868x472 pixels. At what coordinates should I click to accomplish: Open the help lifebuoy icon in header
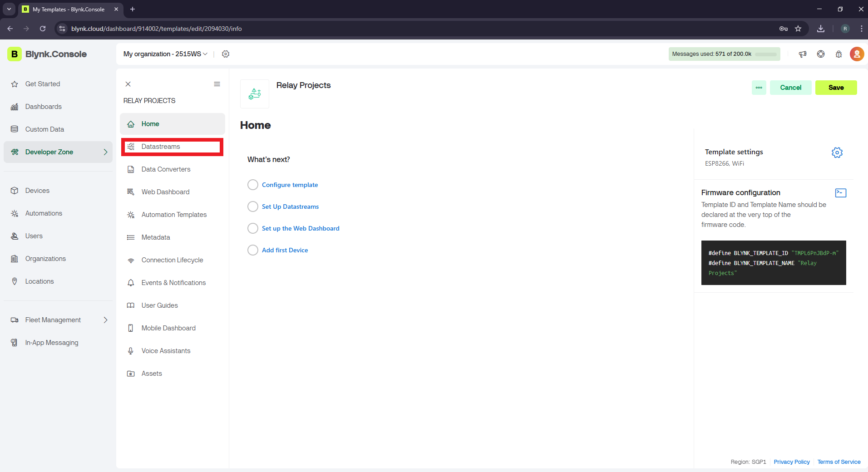point(821,54)
